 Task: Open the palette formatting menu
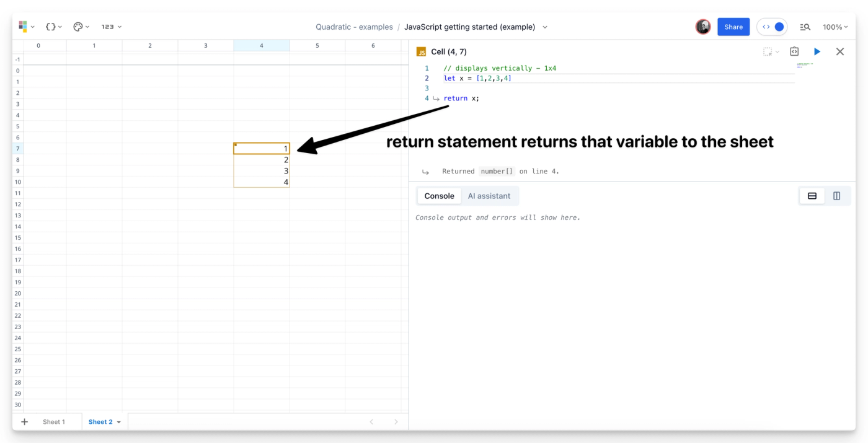tap(81, 27)
